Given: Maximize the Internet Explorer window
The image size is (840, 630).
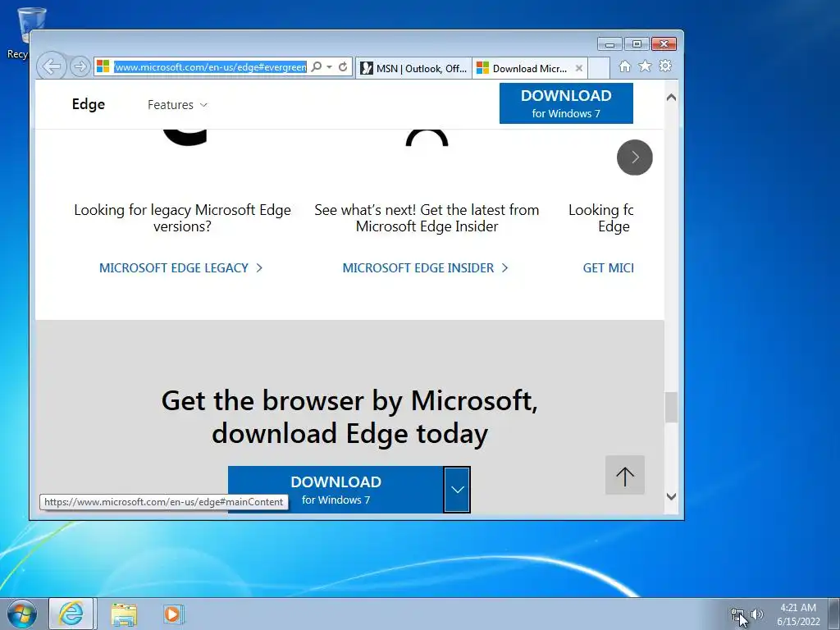Looking at the screenshot, I should (x=637, y=44).
